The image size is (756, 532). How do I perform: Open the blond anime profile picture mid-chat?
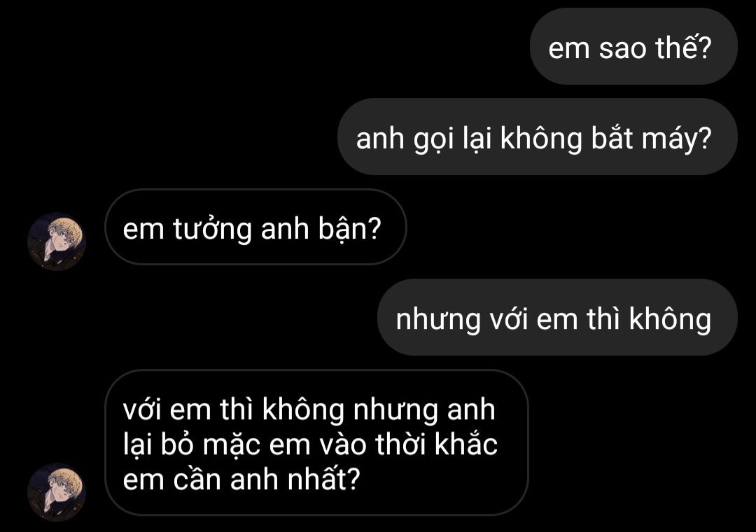click(x=57, y=241)
